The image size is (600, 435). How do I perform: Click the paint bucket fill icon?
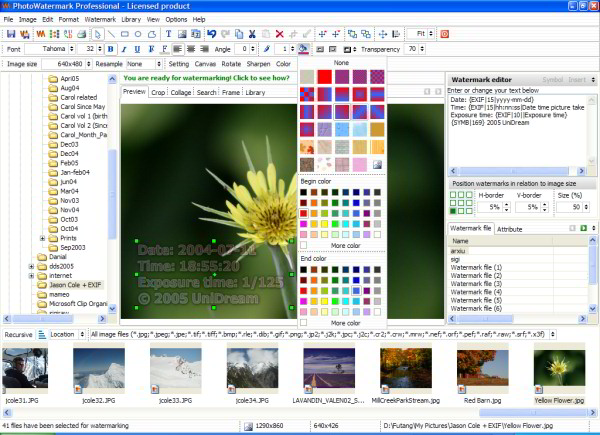(303, 49)
